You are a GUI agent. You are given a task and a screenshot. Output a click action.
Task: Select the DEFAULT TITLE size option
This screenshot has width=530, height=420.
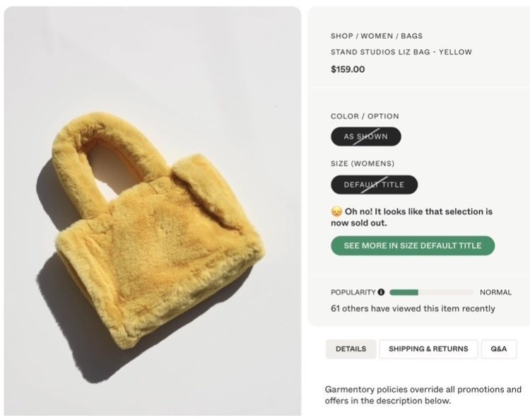(374, 185)
